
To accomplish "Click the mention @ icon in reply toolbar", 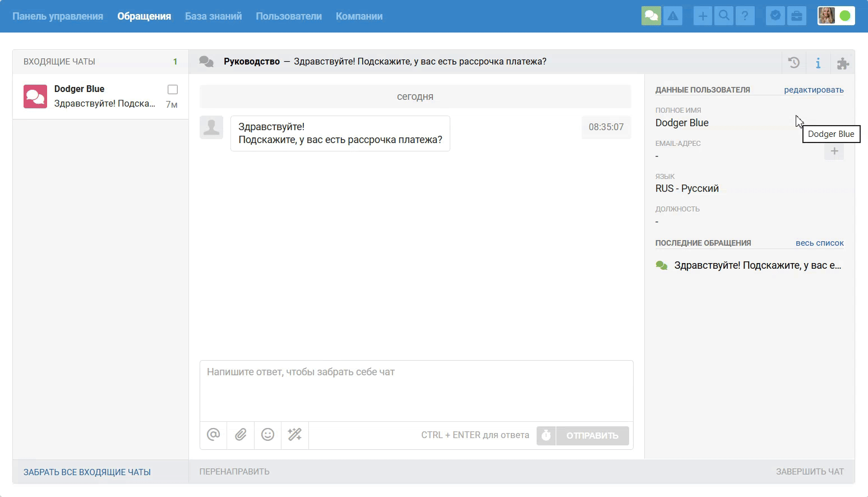I will [x=214, y=435].
